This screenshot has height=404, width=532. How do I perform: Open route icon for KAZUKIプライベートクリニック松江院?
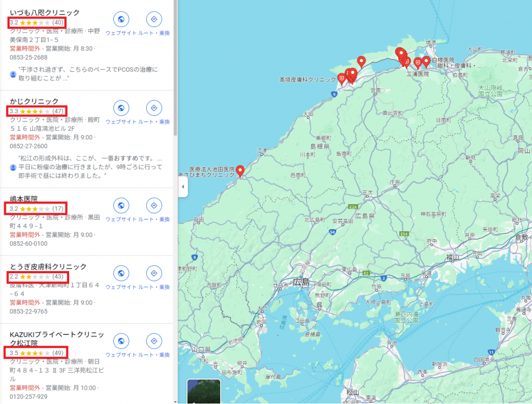154,341
